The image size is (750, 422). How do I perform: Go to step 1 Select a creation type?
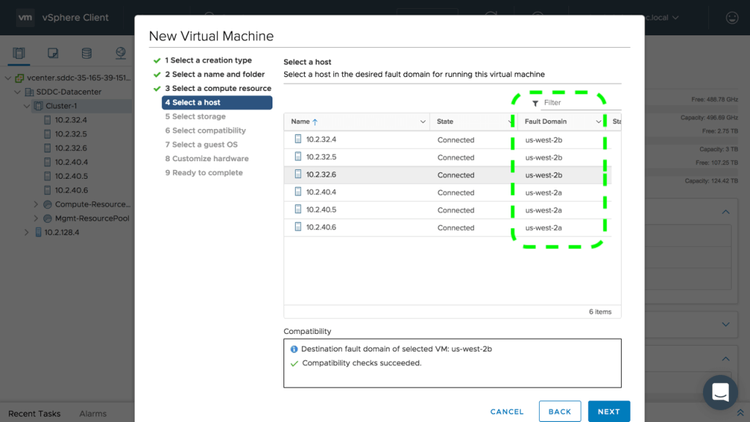[x=208, y=60]
